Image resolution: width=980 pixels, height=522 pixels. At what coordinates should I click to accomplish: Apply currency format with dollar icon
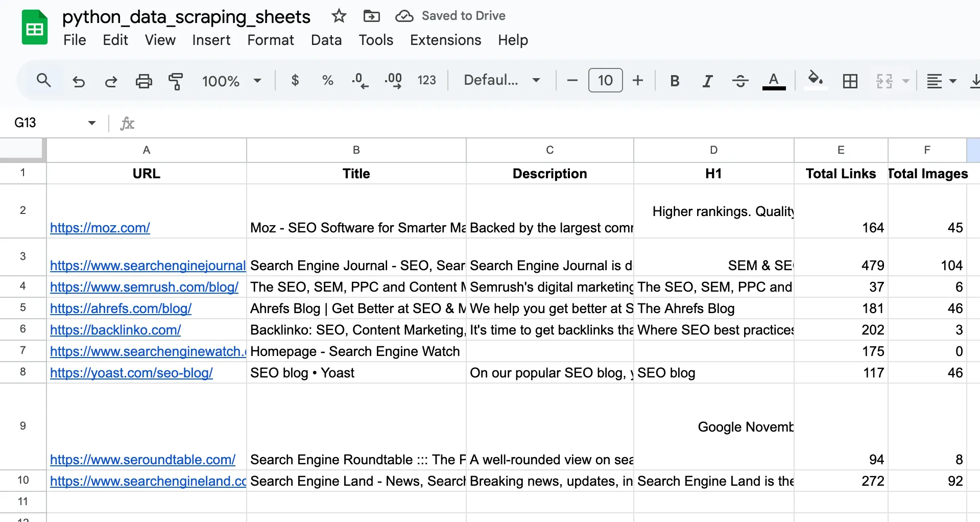pos(295,80)
